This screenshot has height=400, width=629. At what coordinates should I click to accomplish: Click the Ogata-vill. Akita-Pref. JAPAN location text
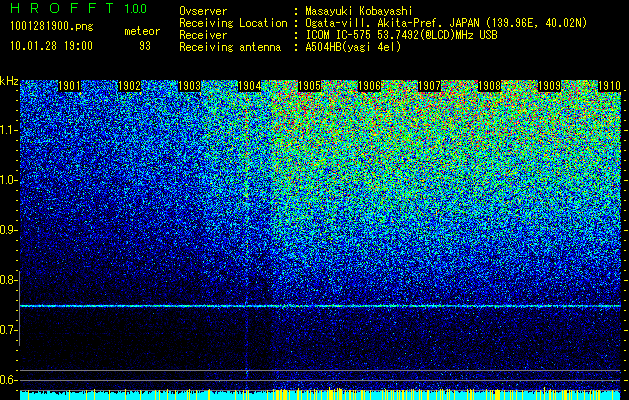coord(446,23)
